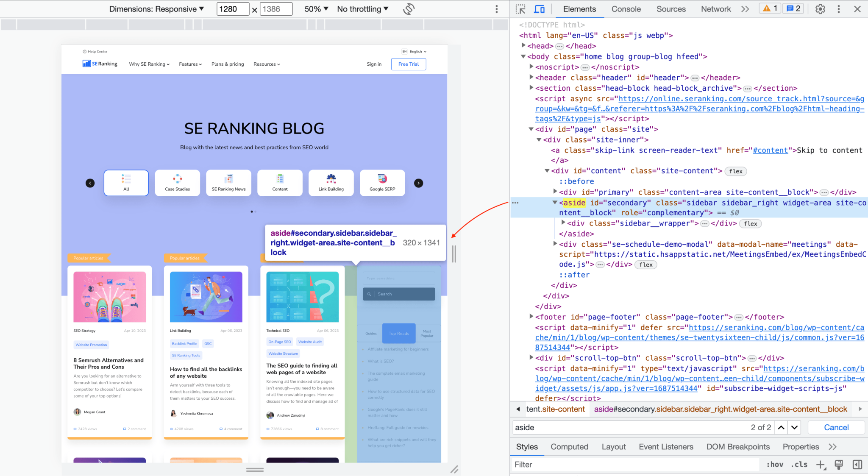Toggle the :hov element state editor
The width and height of the screenshot is (868, 476).
click(774, 465)
